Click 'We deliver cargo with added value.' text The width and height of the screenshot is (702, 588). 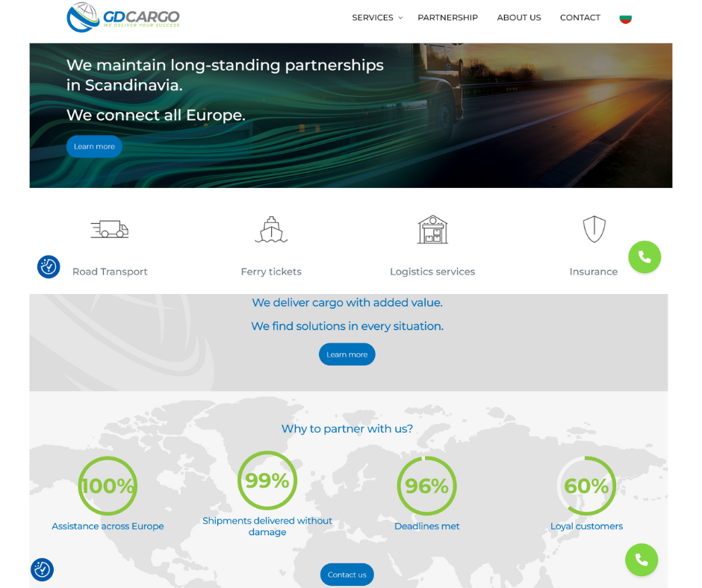tap(347, 302)
